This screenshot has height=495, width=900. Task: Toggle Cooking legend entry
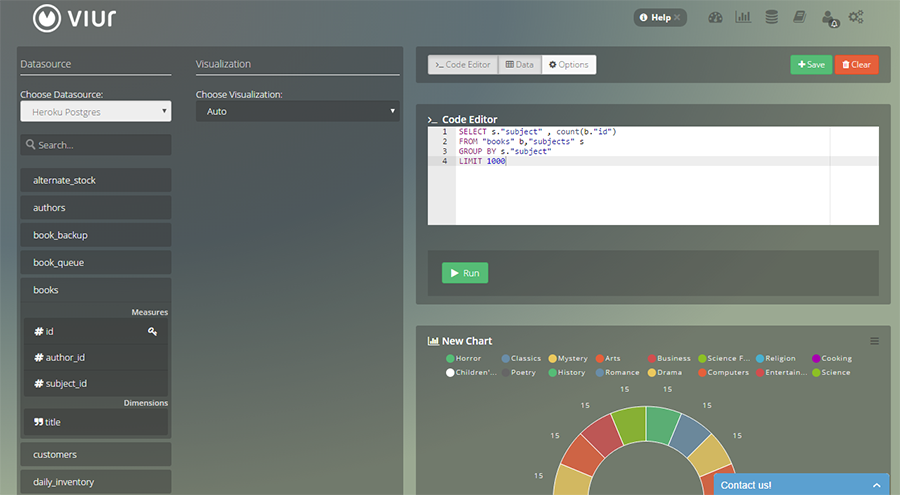(x=832, y=358)
